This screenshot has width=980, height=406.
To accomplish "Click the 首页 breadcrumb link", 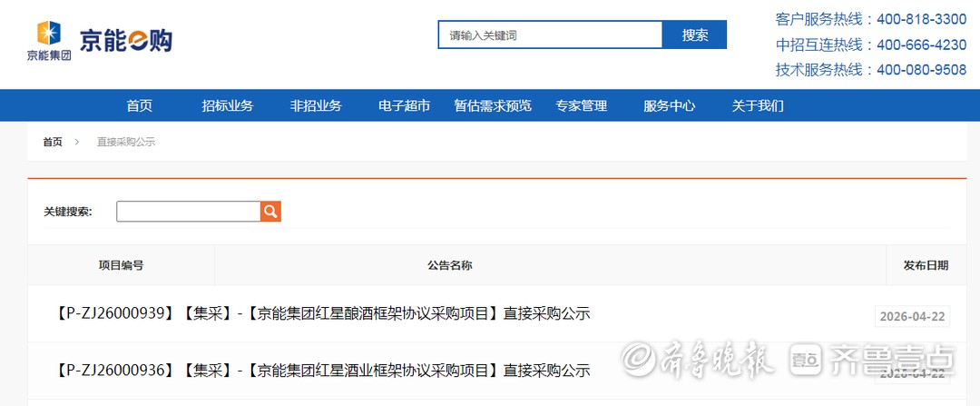I will [x=53, y=143].
